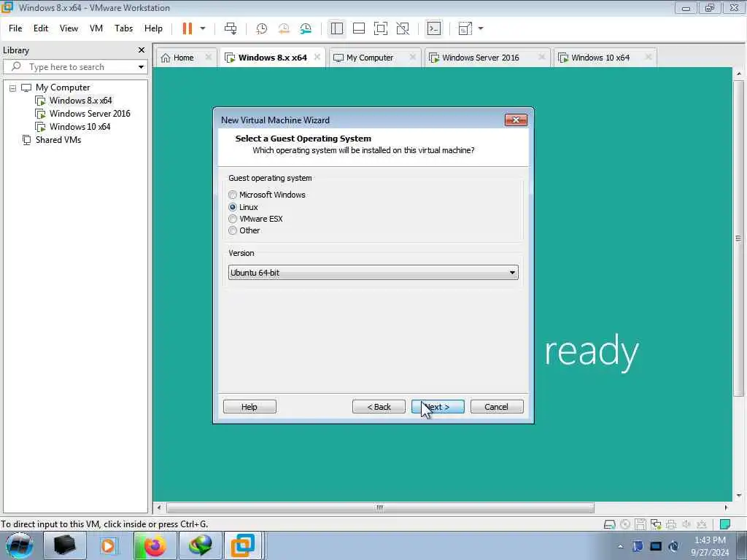The width and height of the screenshot is (747, 560).
Task: Click the Unity mode toolbar icon
Action: 403,28
